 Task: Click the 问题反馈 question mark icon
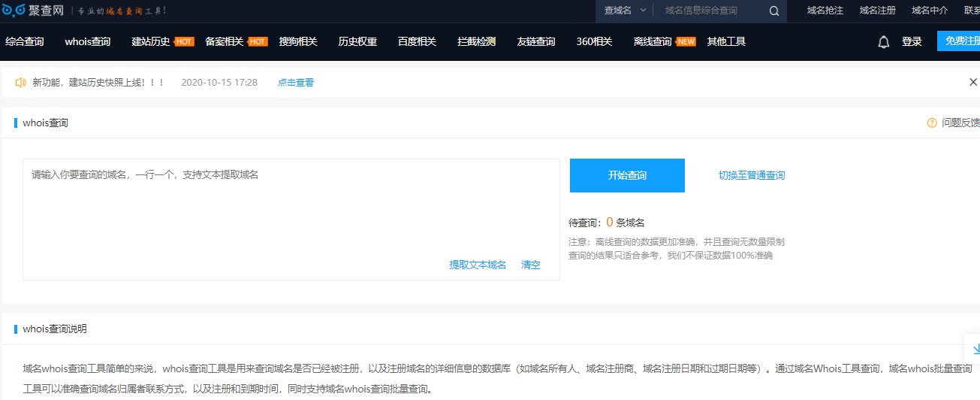coord(932,123)
